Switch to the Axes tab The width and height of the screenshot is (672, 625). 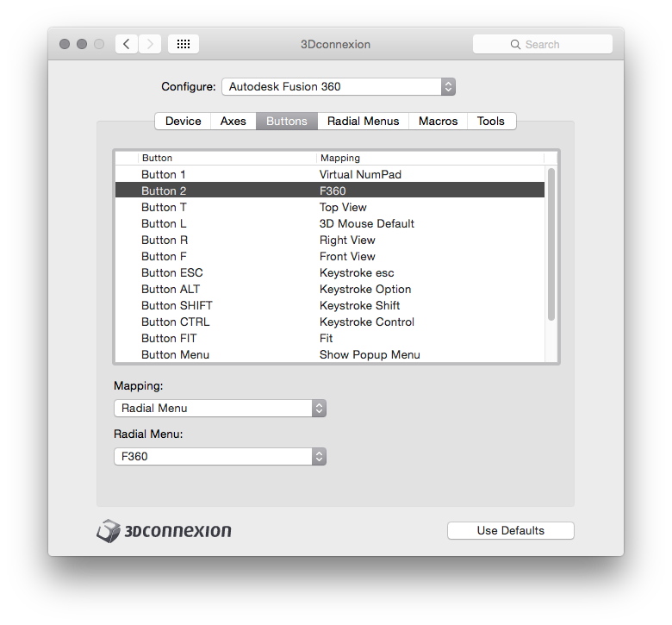coord(233,121)
